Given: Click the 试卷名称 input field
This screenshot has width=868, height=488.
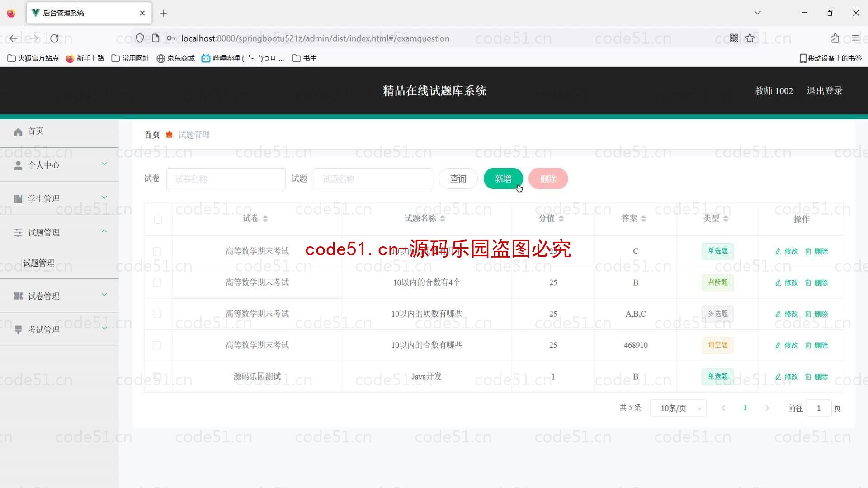Looking at the screenshot, I should point(226,179).
